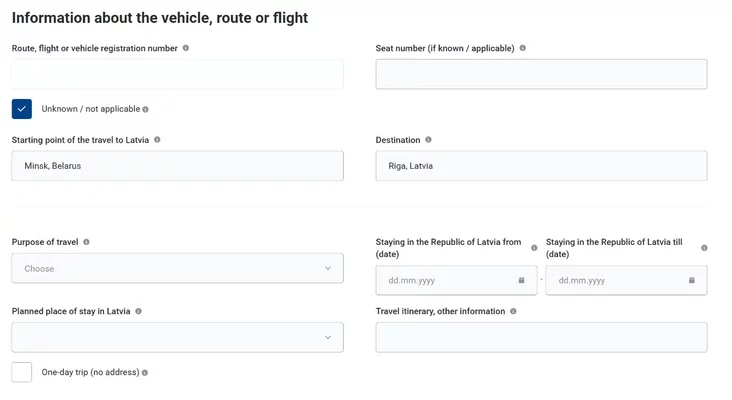Viewport: 732px width, 400px height.
Task: Check the One-day trip (no address) checkbox
Action: [22, 372]
